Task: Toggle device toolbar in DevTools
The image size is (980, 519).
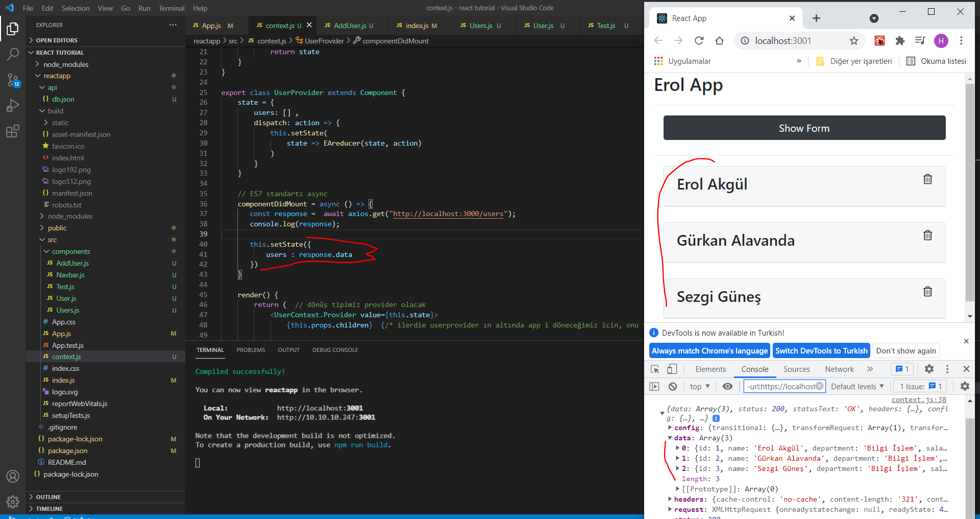Action: pyautogui.click(x=672, y=369)
